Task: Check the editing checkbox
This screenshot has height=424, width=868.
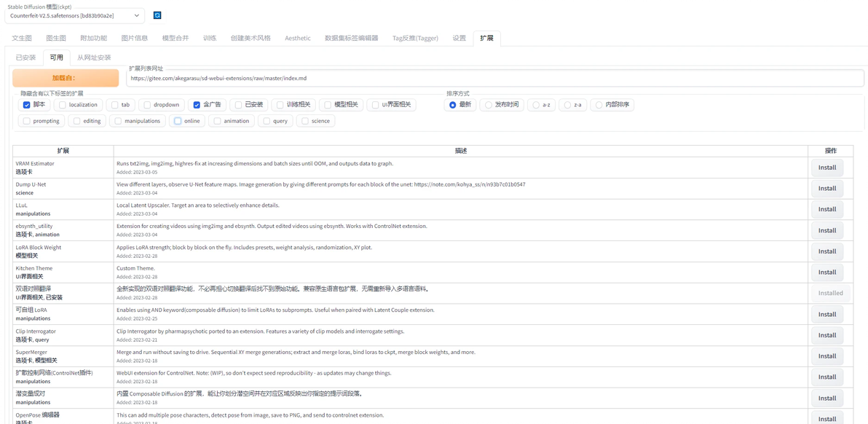Action: tap(77, 121)
